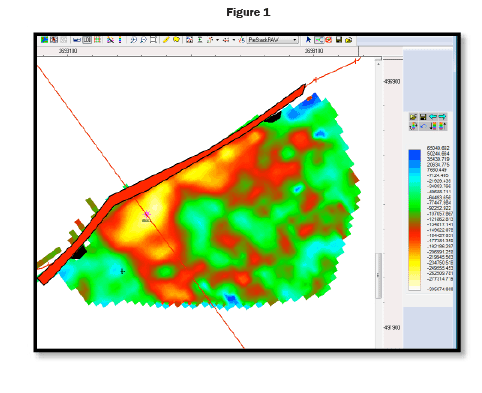The image size is (482, 393).
Task: Toggle the boxed scale button in toolbar
Action: coord(87,40)
